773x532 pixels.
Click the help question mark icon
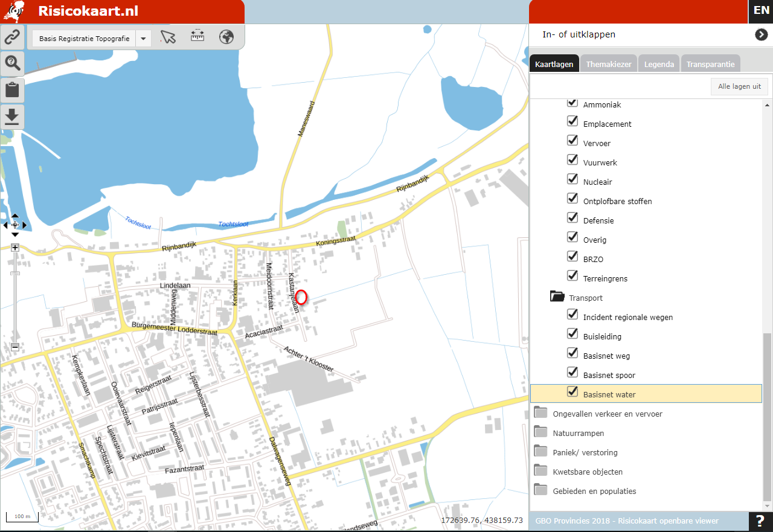(x=760, y=521)
